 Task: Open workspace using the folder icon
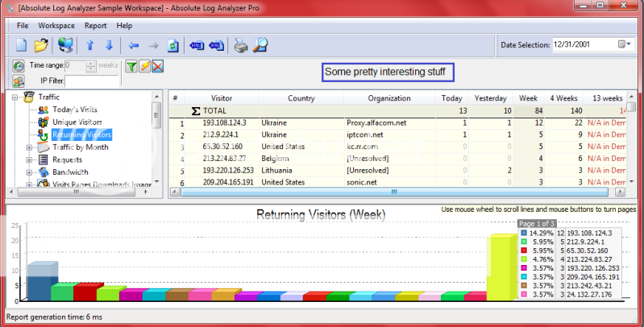point(41,46)
